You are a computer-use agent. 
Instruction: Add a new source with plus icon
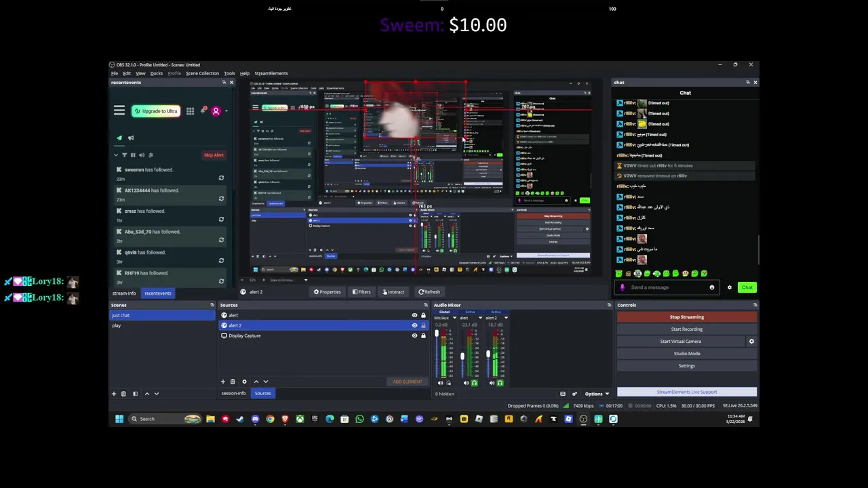click(222, 381)
